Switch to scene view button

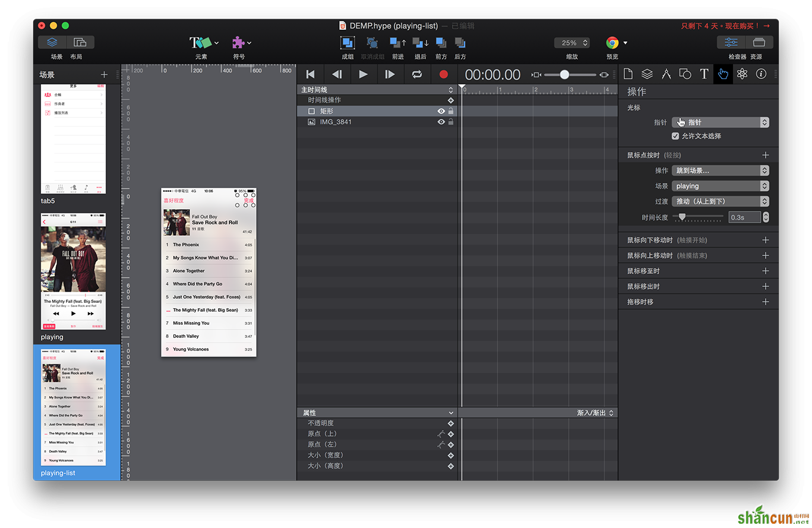click(52, 42)
